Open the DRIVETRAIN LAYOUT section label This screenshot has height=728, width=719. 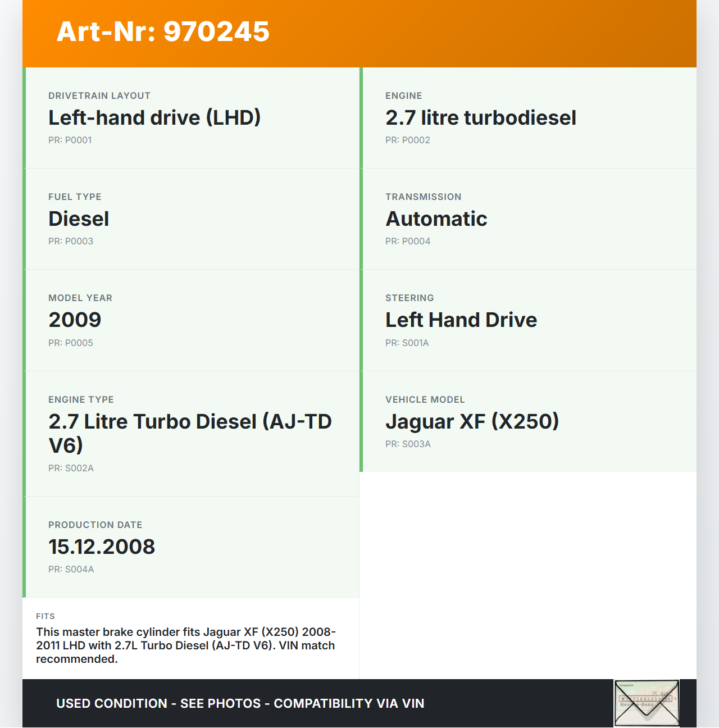(99, 95)
